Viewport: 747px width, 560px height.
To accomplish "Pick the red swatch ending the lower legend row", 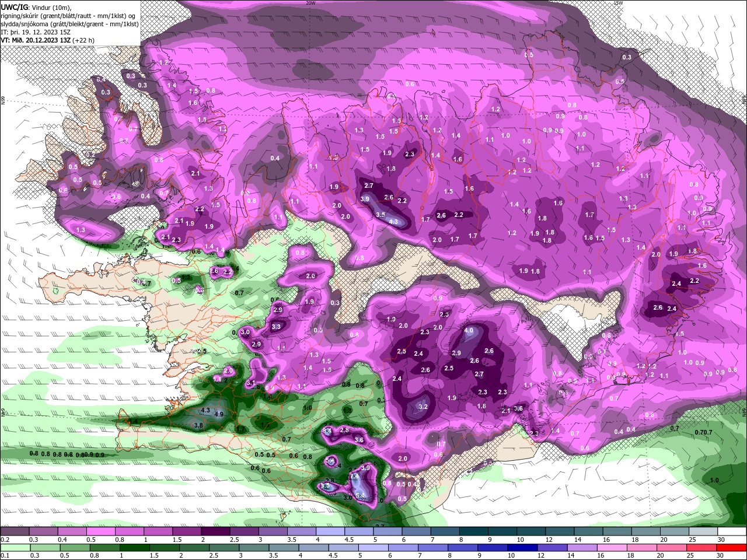I will tap(732, 548).
